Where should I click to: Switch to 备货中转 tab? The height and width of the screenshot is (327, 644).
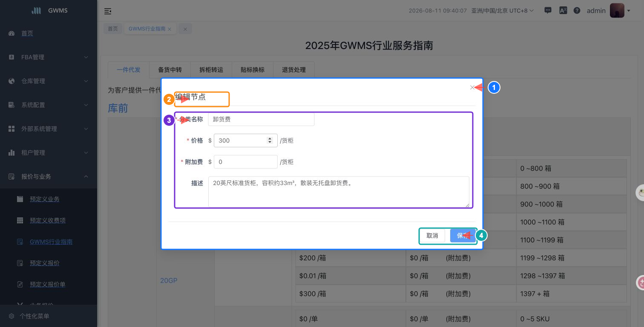pyautogui.click(x=170, y=70)
